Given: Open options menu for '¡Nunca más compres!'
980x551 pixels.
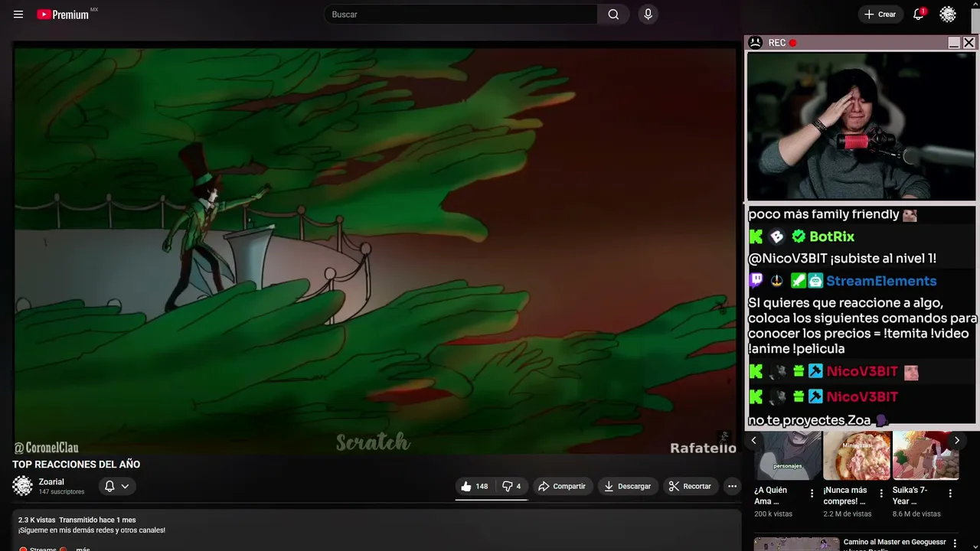Looking at the screenshot, I should click(x=881, y=494).
